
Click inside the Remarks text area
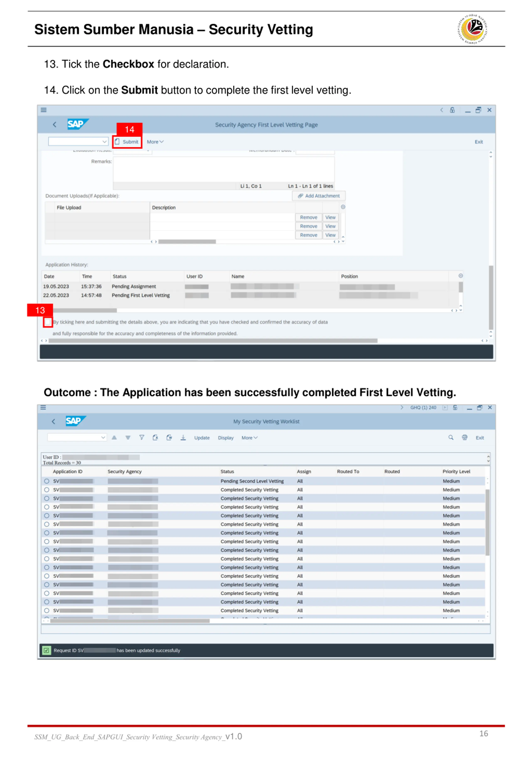tap(224, 169)
